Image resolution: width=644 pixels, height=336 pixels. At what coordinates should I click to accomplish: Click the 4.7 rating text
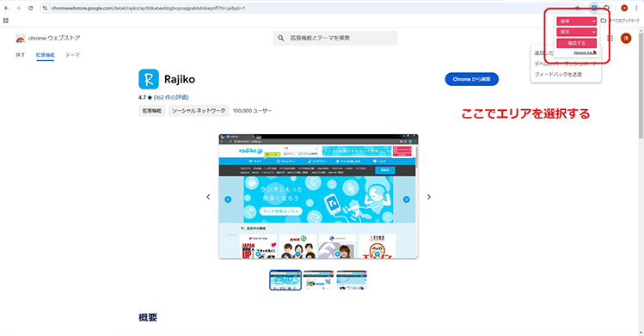point(142,97)
